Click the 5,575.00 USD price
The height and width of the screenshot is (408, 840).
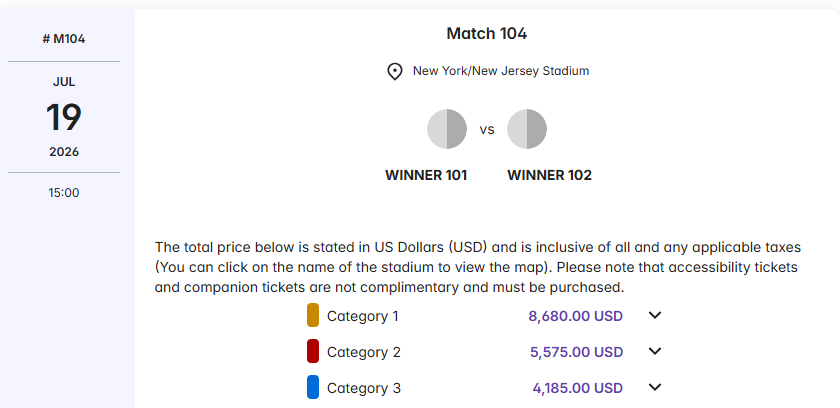click(575, 352)
